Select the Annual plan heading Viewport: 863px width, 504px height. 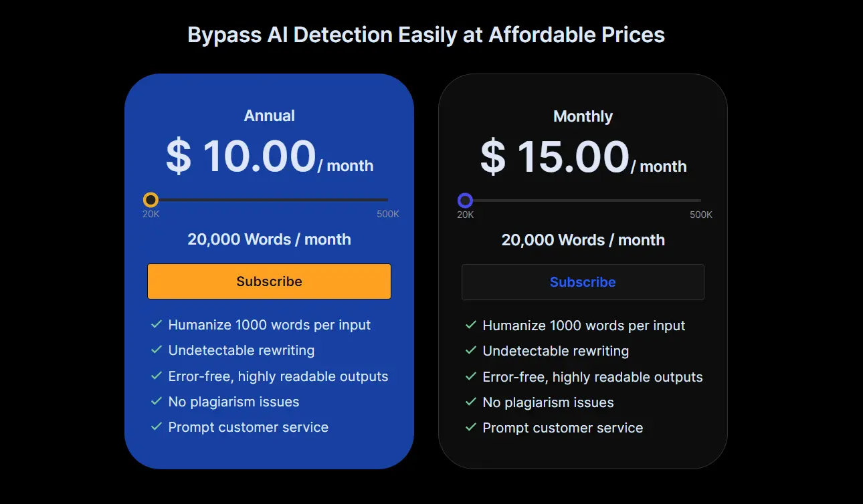coord(269,115)
